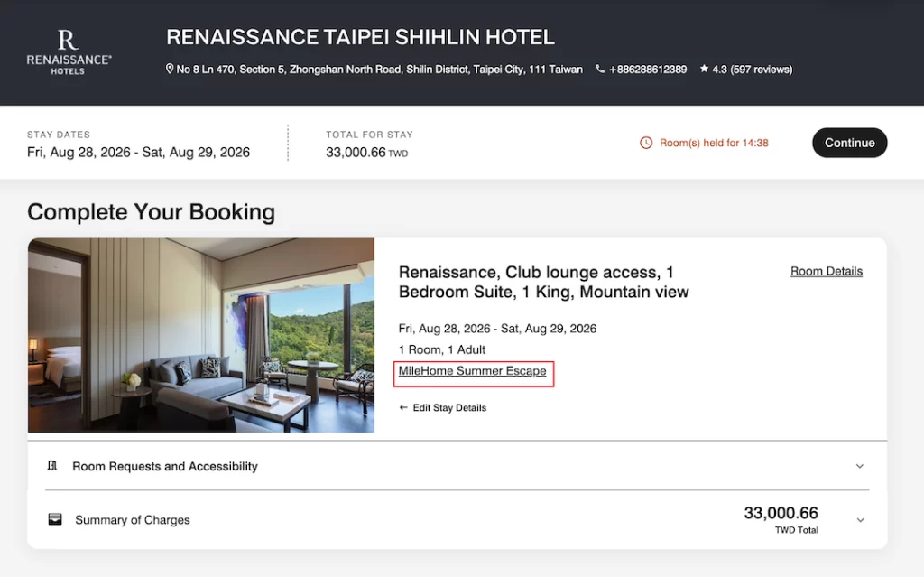This screenshot has width=924, height=577.
Task: Select Edit Stay Details link
Action: point(449,407)
